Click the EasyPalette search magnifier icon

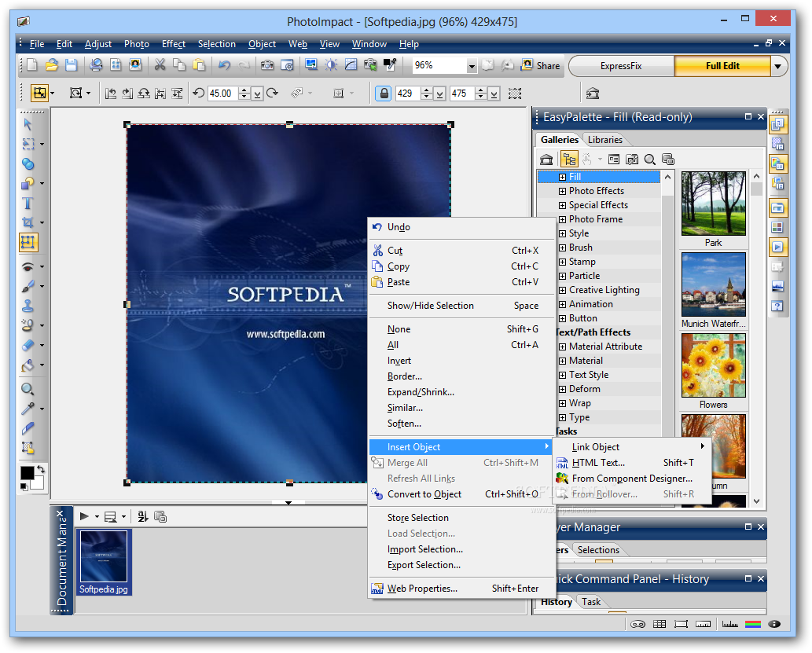click(650, 160)
